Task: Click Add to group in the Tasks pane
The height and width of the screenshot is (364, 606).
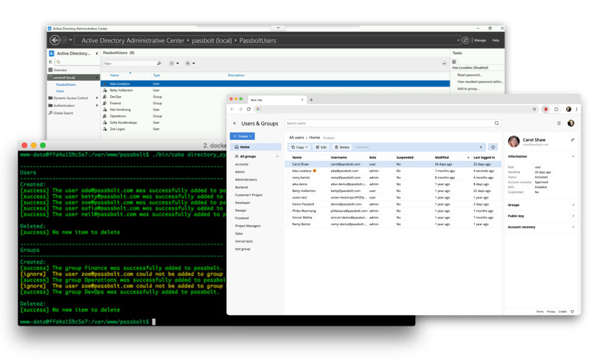Action: [467, 89]
